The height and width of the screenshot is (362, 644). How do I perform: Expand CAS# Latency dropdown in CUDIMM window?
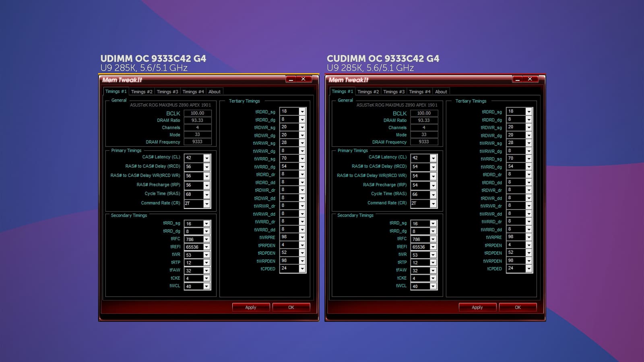point(433,158)
